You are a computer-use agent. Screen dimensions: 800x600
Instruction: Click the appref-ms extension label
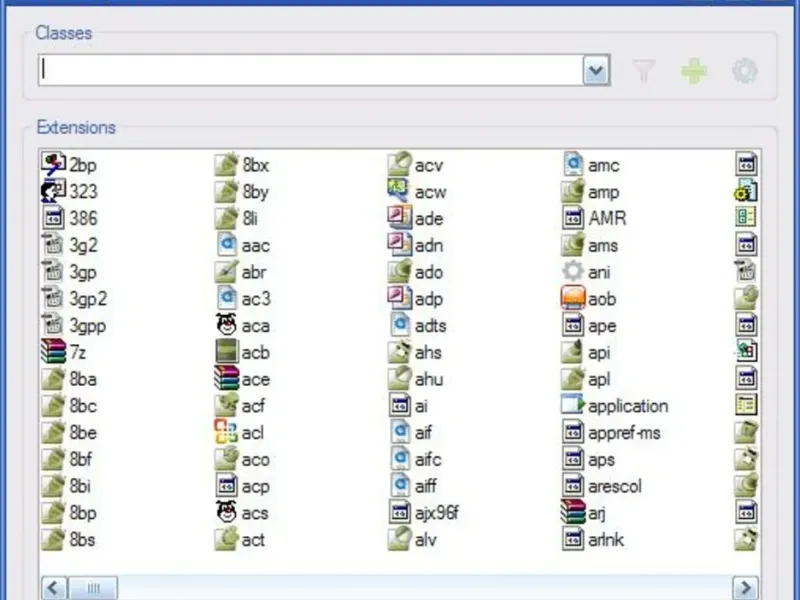coord(624,433)
